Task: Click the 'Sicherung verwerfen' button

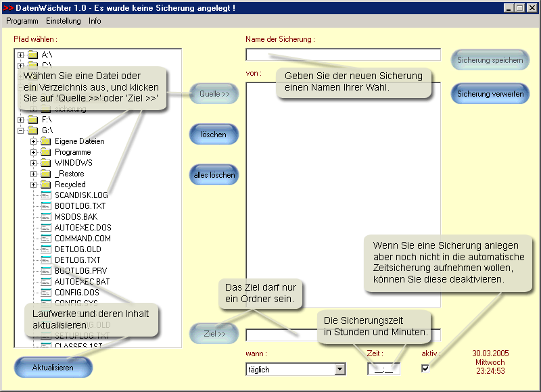Action: click(x=490, y=94)
